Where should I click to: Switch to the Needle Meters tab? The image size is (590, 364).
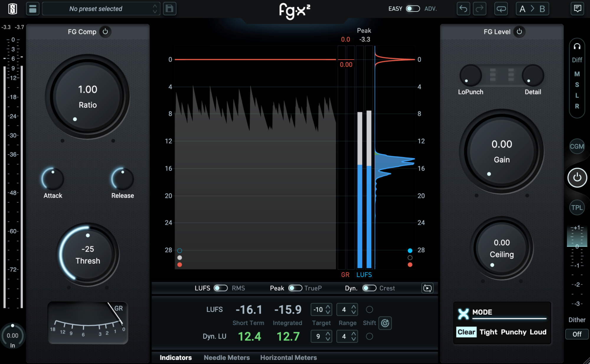pos(227,358)
